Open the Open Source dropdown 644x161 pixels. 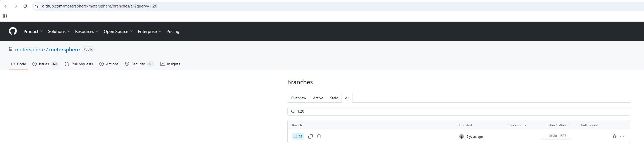pyautogui.click(x=118, y=31)
